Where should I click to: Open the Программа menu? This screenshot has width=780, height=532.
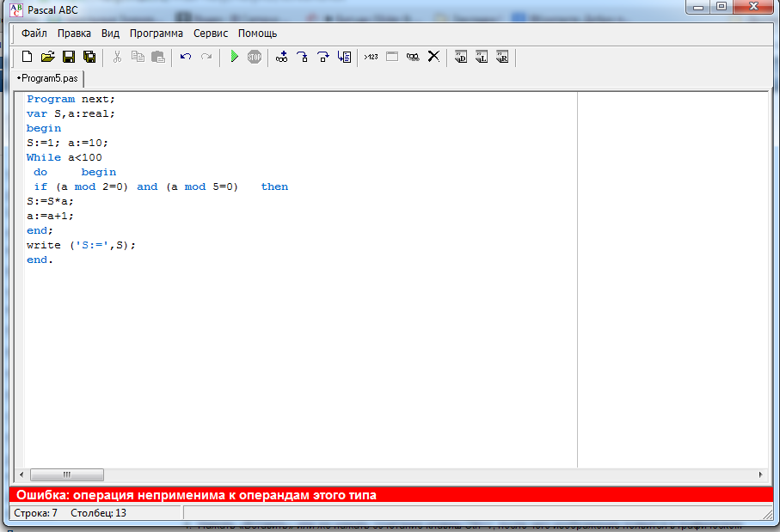tap(157, 34)
